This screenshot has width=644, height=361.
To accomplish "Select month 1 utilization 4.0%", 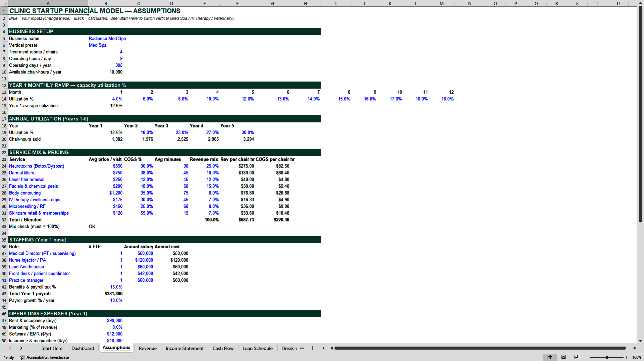I will [106, 99].
